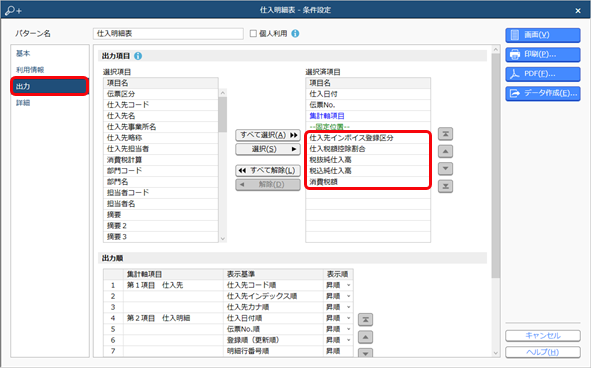The image size is (591, 368).
Task: Select 仕入先インボイス登録区分 in 選択済項目 list
Action: pyautogui.click(x=368, y=138)
